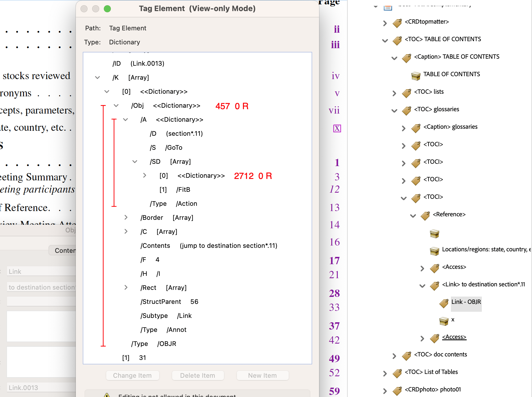Expand the TOC List of Tables node

pos(385,373)
